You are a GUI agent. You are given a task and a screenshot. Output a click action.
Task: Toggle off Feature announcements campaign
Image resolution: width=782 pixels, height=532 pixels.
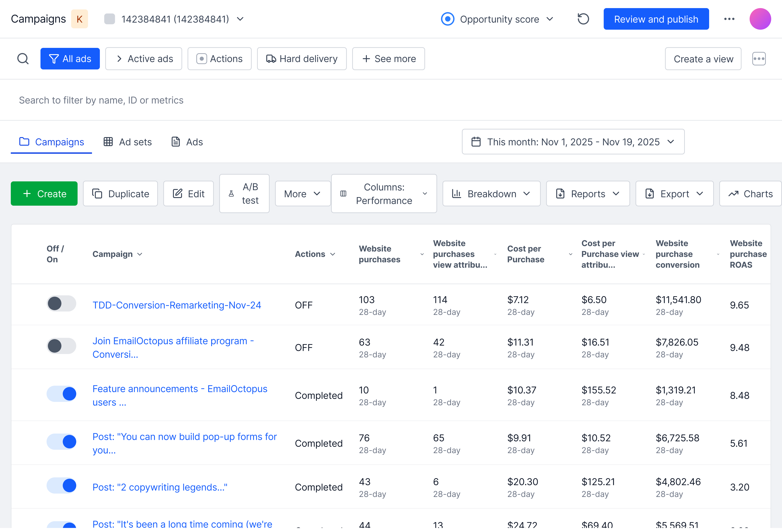61,394
